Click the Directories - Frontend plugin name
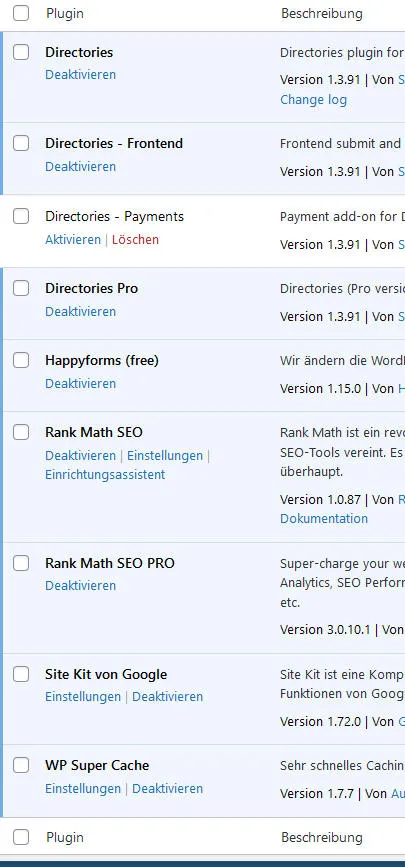 coord(114,143)
